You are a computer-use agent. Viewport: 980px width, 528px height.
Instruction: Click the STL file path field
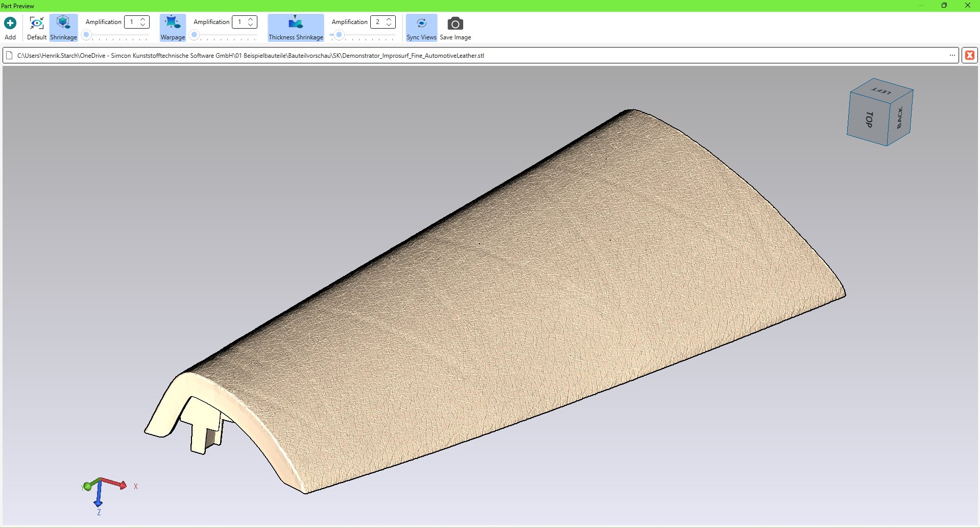click(460, 55)
